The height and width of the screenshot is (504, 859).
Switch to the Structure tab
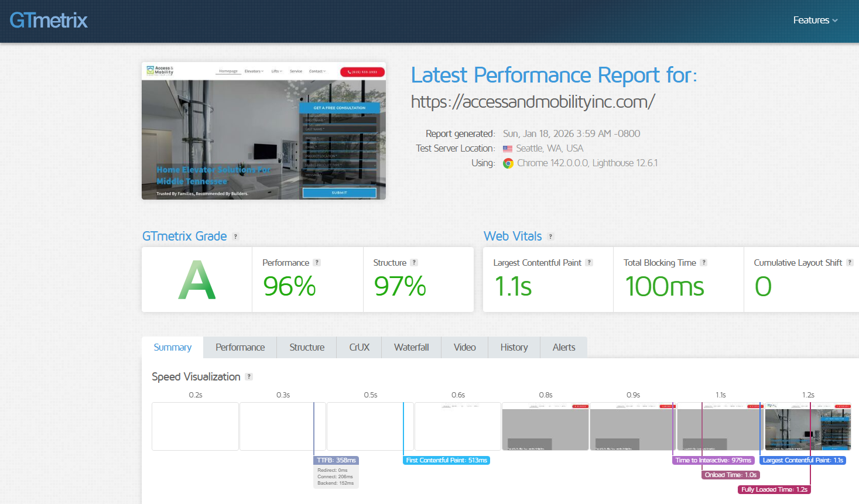[x=307, y=347]
